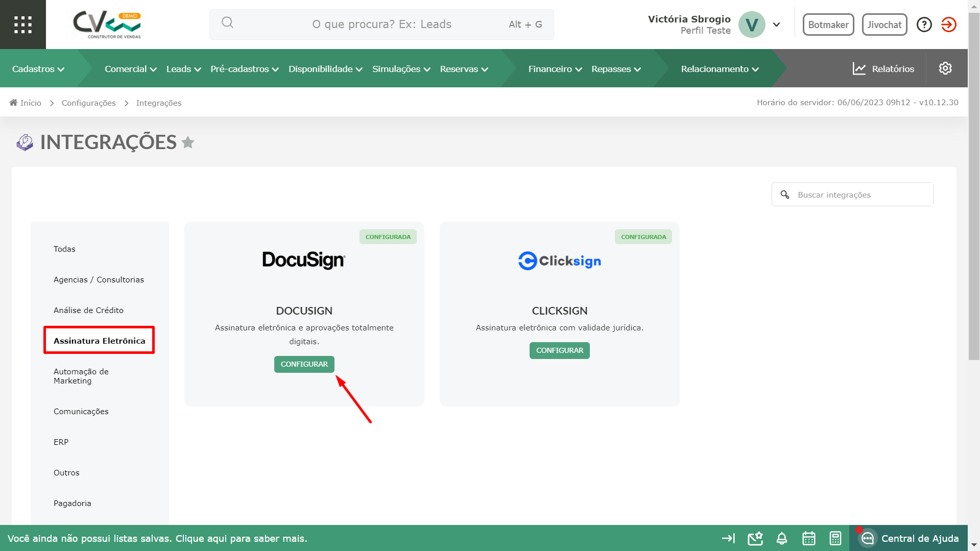Expand the Repasses menu
The height and width of the screenshot is (551, 980).
tap(616, 69)
